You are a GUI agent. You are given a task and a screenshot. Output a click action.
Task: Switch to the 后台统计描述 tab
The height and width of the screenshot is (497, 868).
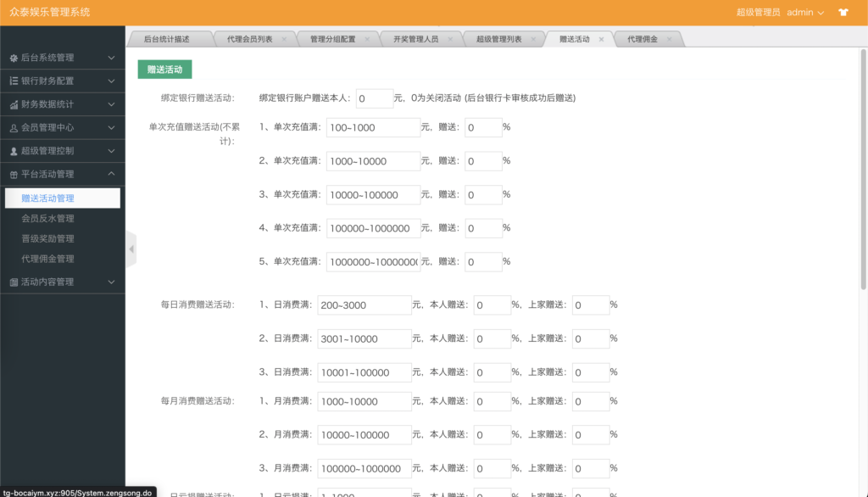click(167, 39)
